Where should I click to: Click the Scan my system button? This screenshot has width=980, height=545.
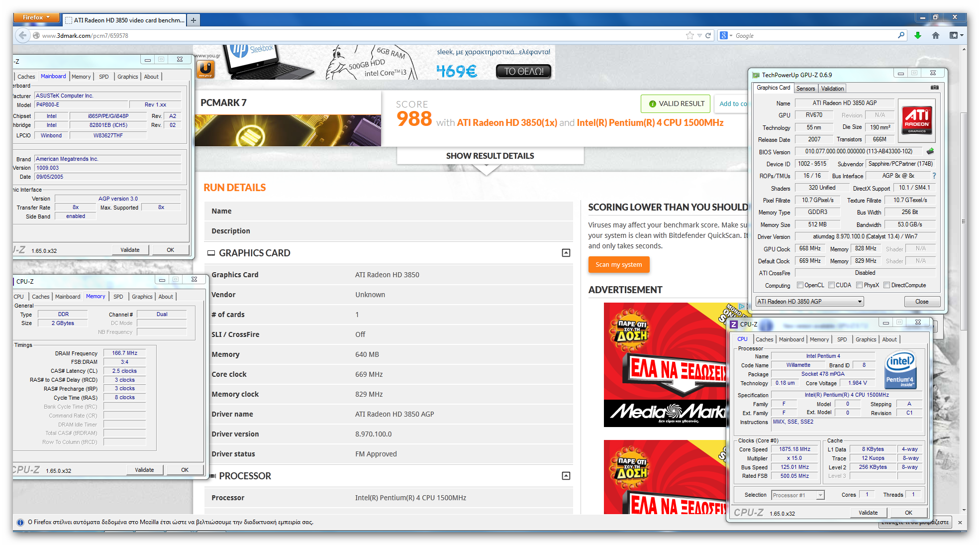pyautogui.click(x=619, y=264)
